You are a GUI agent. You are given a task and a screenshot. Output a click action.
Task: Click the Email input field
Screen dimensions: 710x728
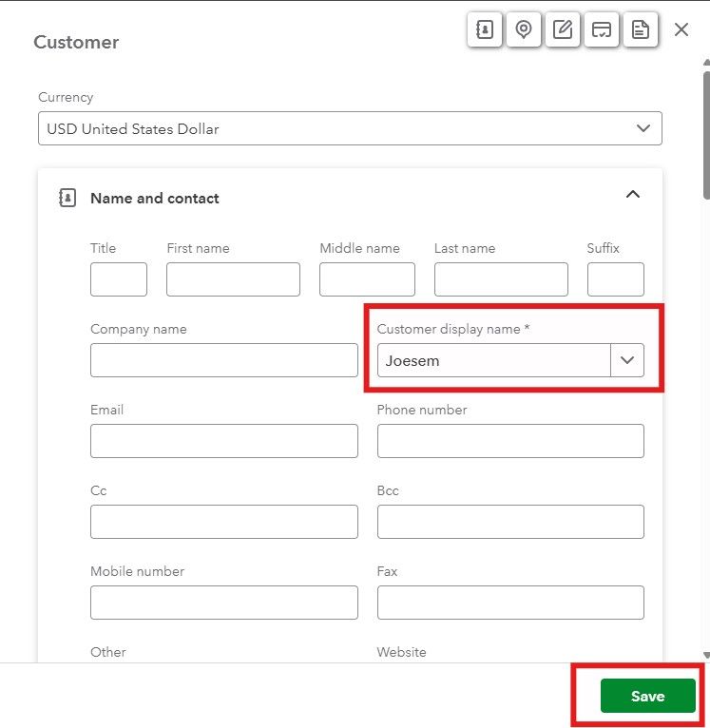coord(223,441)
